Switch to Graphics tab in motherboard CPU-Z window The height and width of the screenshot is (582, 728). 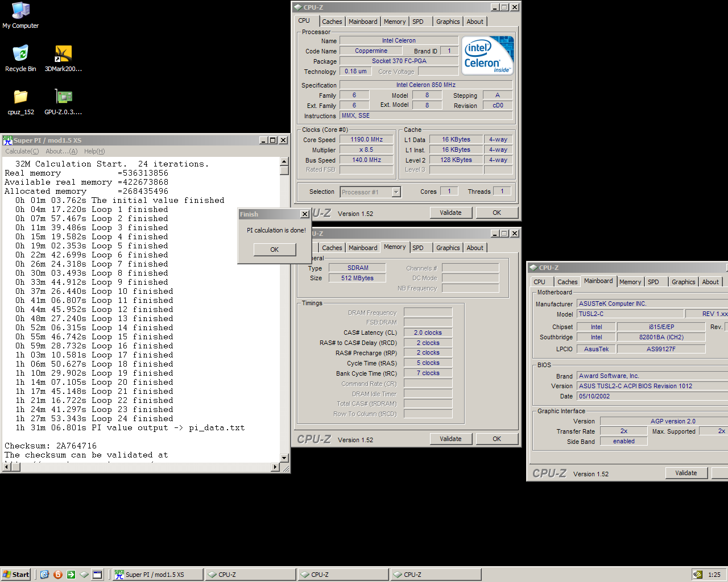(684, 282)
